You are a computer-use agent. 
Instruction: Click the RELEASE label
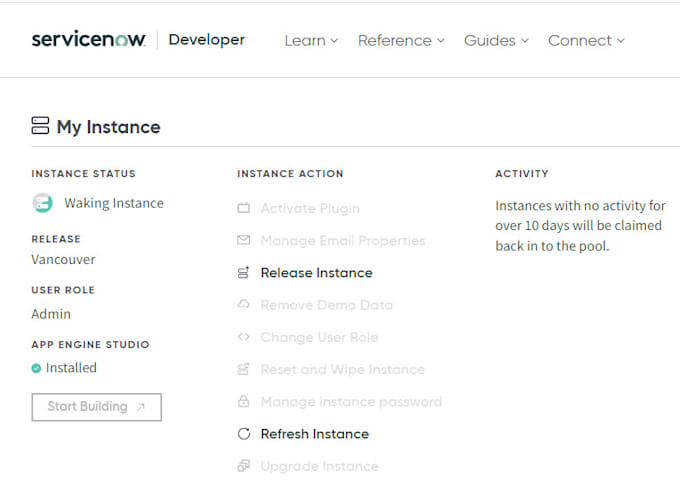click(56, 239)
